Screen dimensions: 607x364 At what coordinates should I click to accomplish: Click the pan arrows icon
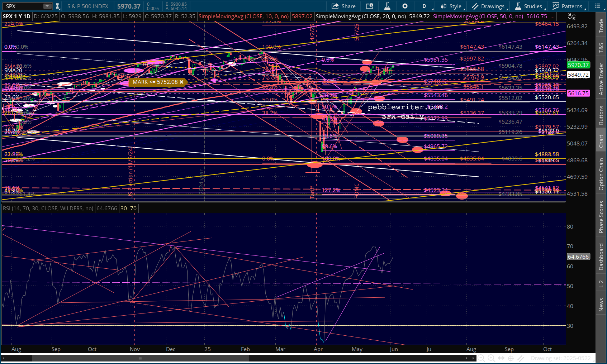501,358
